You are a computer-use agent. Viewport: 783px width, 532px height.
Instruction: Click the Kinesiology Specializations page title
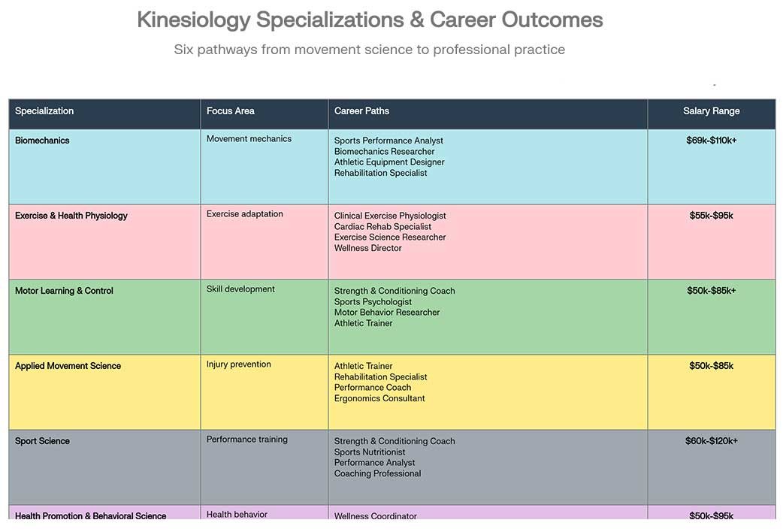pyautogui.click(x=370, y=20)
